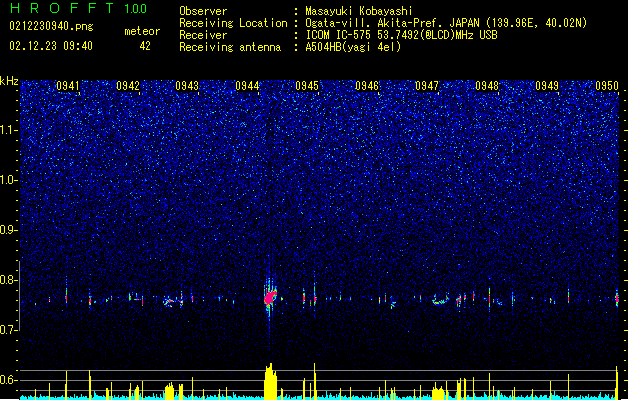Click the 0949 time marker
The image size is (629, 400).
coord(547,86)
